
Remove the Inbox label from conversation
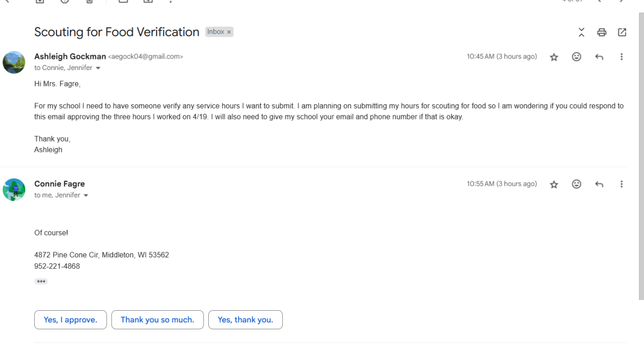pyautogui.click(x=229, y=32)
